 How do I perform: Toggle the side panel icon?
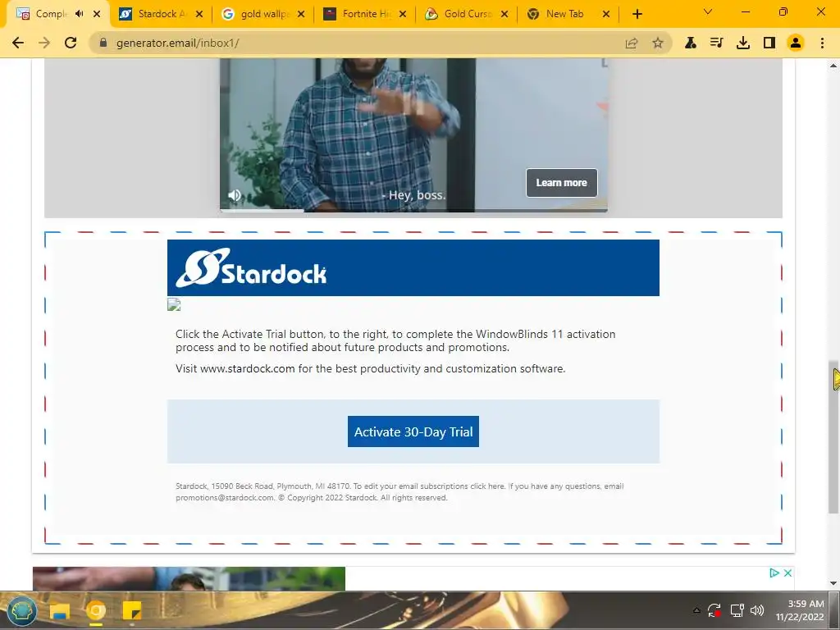point(769,43)
